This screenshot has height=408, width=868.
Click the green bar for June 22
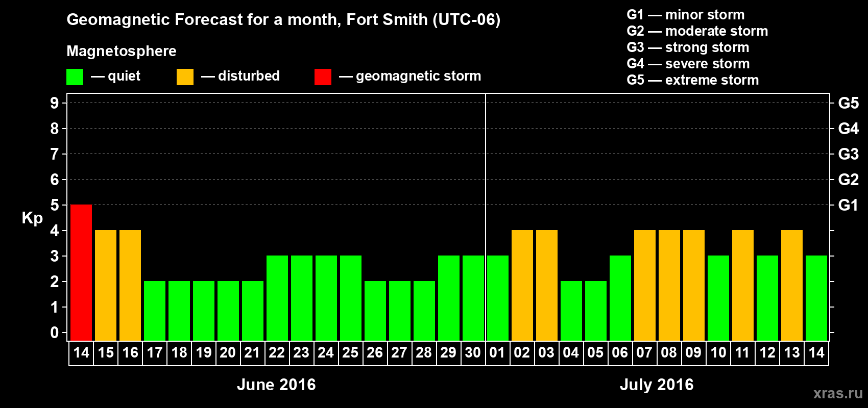coord(277,298)
